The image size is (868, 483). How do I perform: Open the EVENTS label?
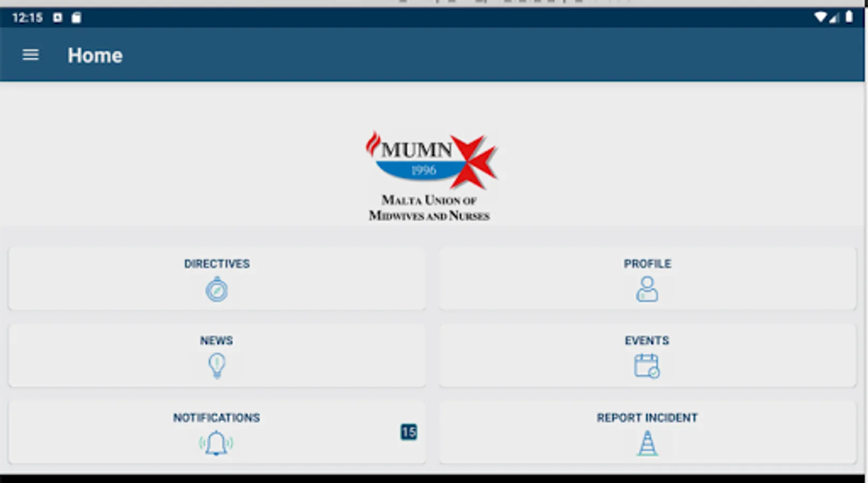click(x=647, y=340)
